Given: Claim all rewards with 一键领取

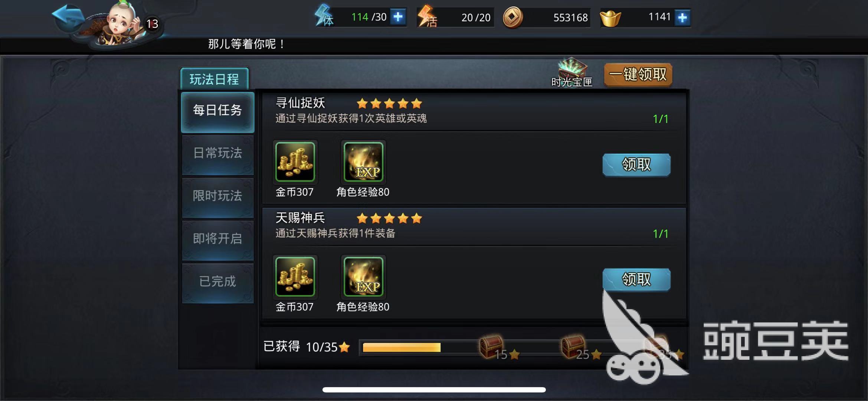Looking at the screenshot, I should [638, 75].
